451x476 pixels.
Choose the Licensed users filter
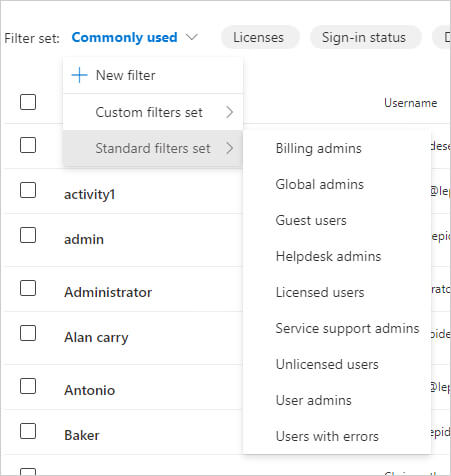(337, 292)
